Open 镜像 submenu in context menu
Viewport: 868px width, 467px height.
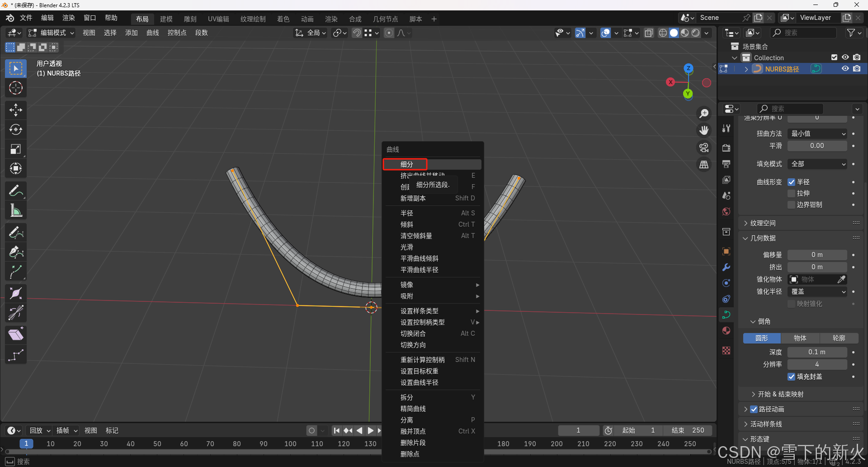[x=432, y=285]
